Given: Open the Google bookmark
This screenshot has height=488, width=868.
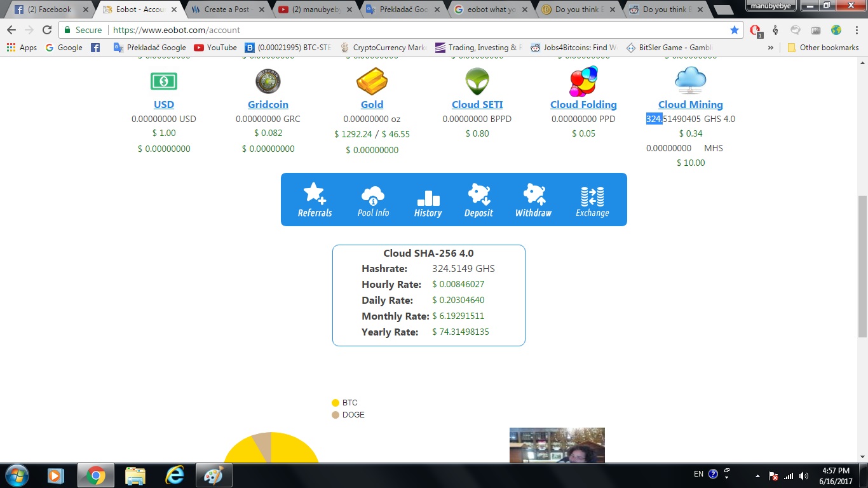Looking at the screenshot, I should 64,48.
